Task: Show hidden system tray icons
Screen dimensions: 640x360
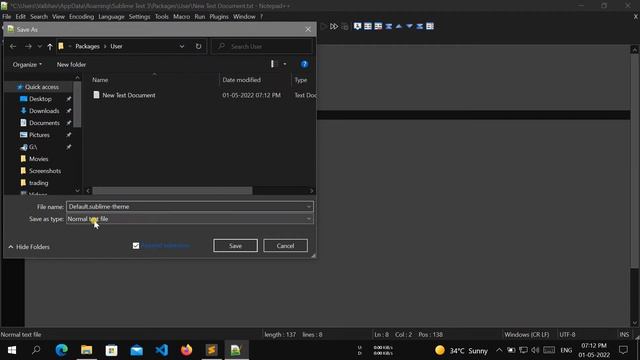Action: (x=499, y=350)
